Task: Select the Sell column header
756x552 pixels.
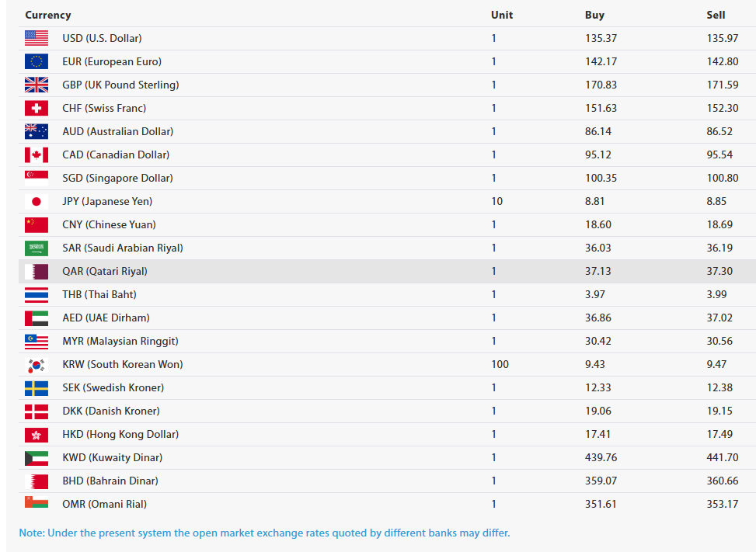Action: coord(716,15)
